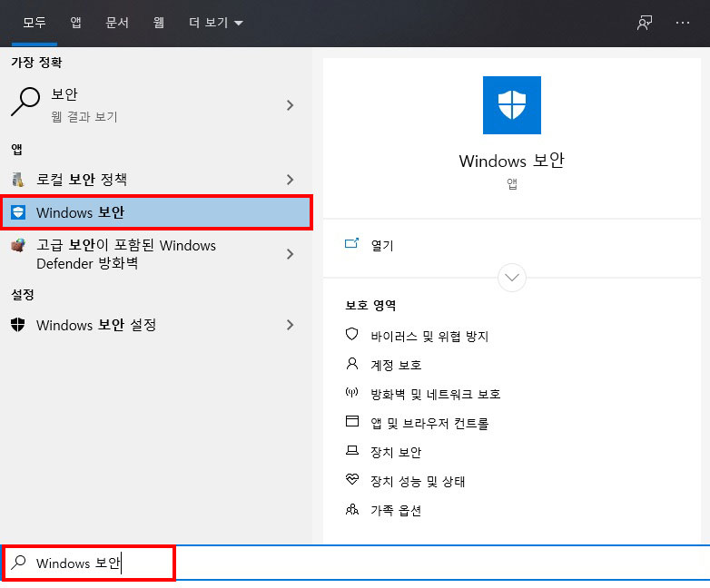Open 장치 성능 및 상태
The height and width of the screenshot is (588, 710).
point(418,481)
